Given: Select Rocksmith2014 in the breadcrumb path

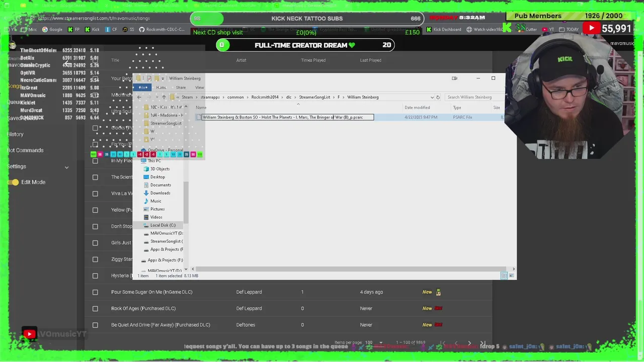Looking at the screenshot, I should pyautogui.click(x=265, y=97).
